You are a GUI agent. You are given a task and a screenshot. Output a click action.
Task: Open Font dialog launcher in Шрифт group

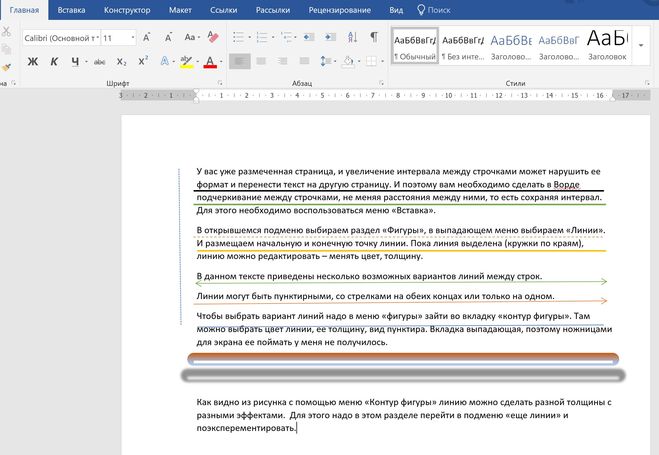coord(220,83)
